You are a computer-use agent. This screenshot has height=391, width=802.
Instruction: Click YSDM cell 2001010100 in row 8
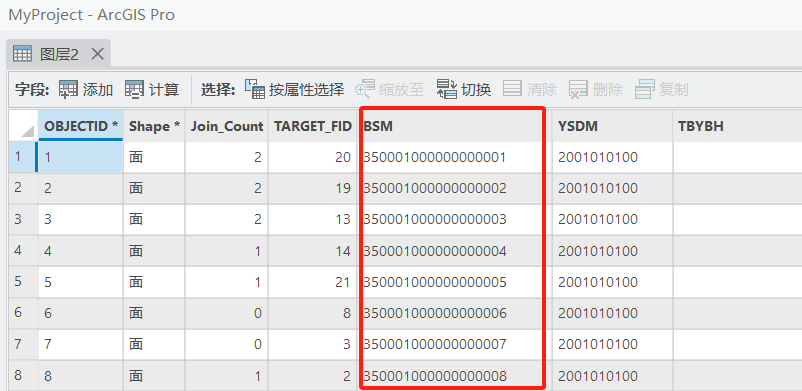[612, 376]
